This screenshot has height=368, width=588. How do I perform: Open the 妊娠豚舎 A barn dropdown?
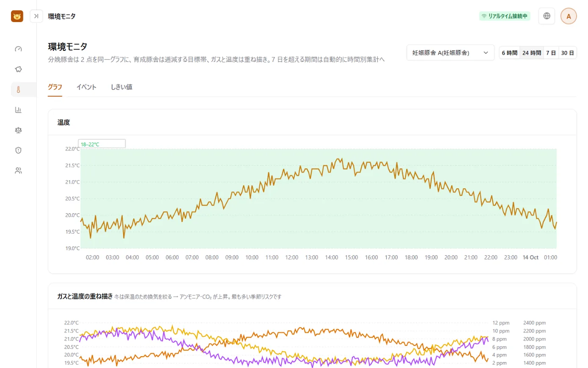450,53
